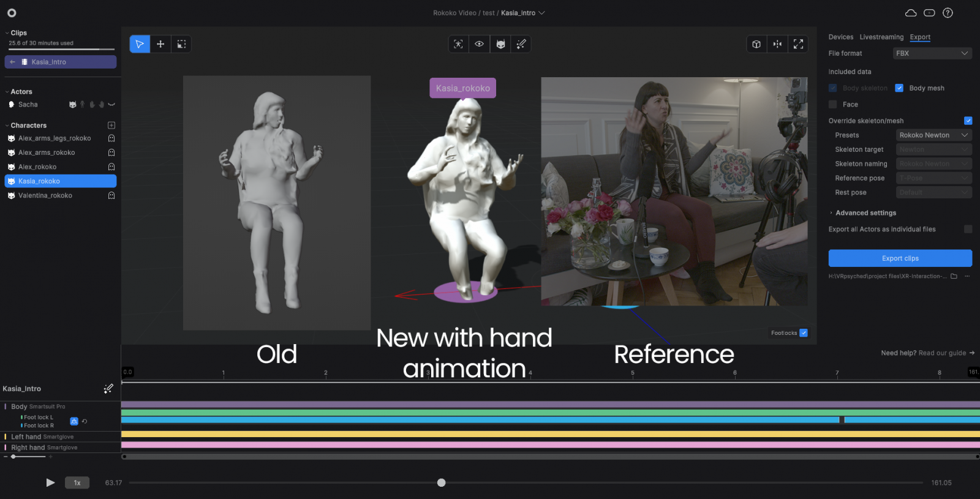The image size is (980, 499).
Task: Click ghost icon beside Alex_arms_rokoko
Action: pos(111,152)
